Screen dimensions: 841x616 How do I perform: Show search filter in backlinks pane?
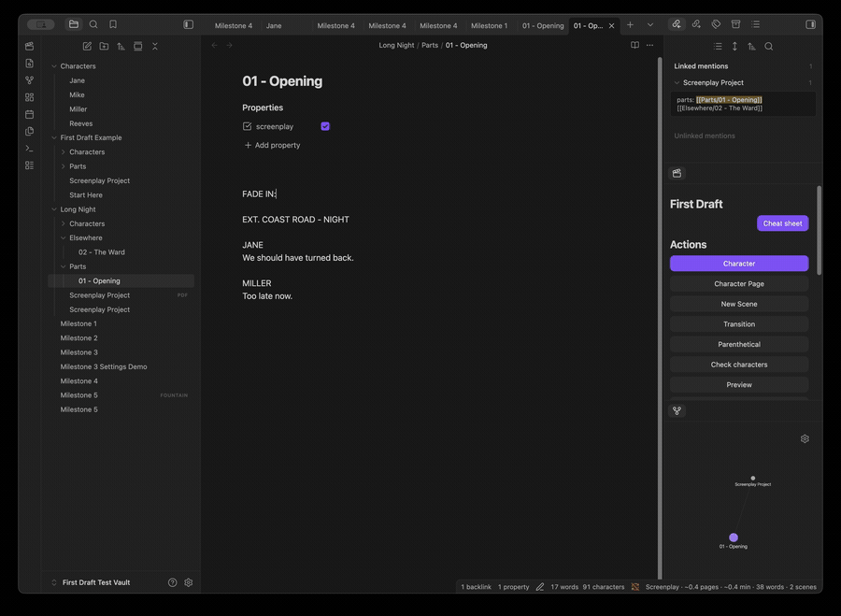point(769,46)
